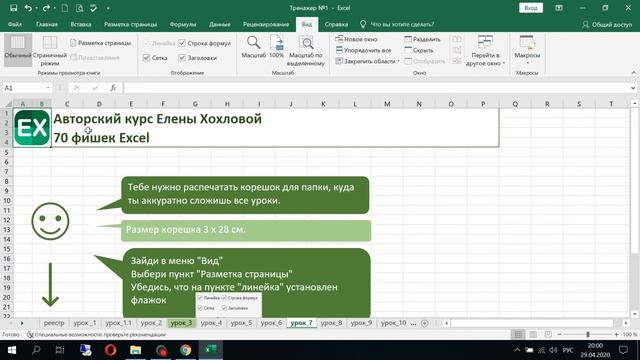Switch to Page Layout view in status bar
This screenshot has height=360, width=640.
click(533, 334)
